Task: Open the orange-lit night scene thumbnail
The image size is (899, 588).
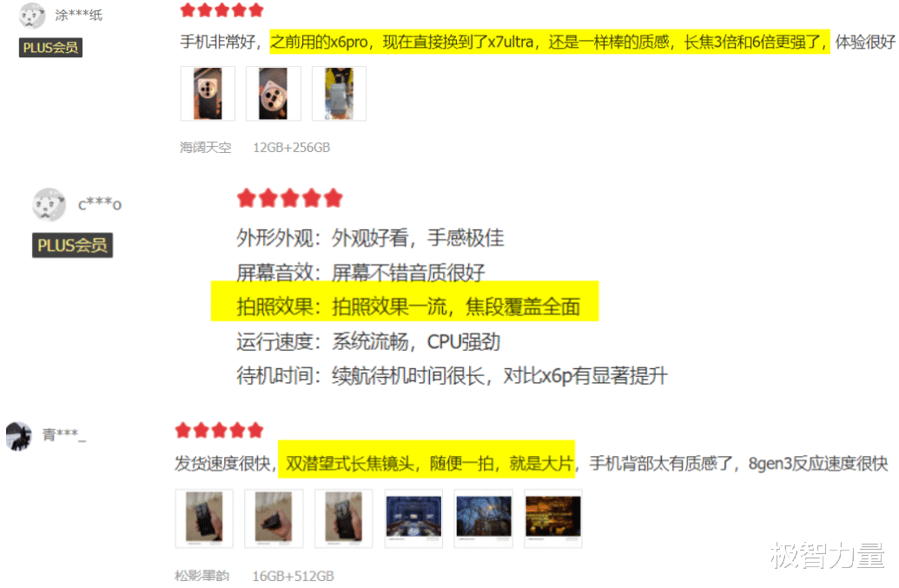Action: pos(552,518)
